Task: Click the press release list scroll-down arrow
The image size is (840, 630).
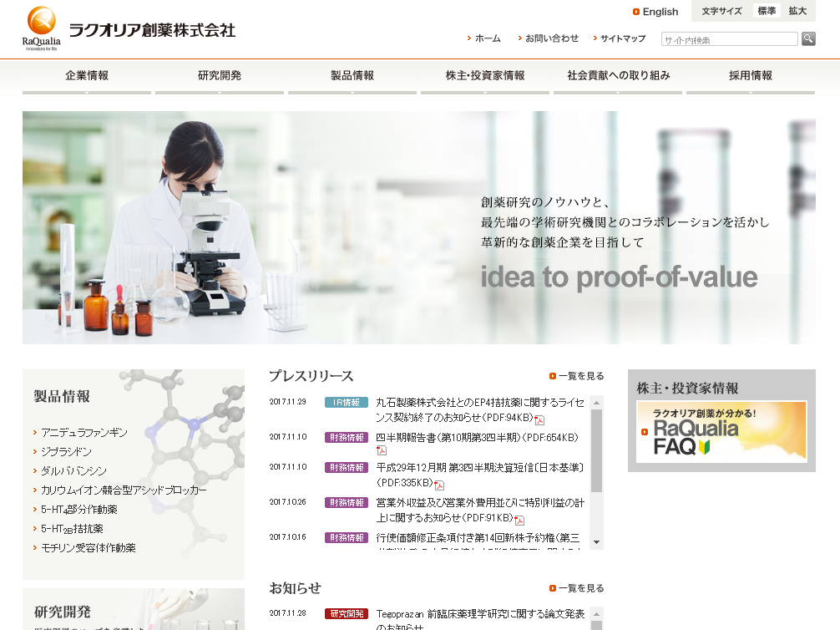Action: coord(596,542)
